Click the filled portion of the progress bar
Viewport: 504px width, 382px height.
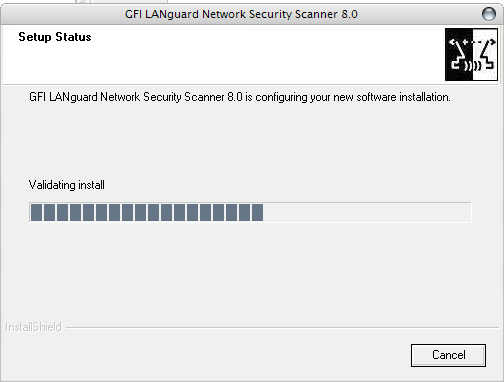[147, 212]
